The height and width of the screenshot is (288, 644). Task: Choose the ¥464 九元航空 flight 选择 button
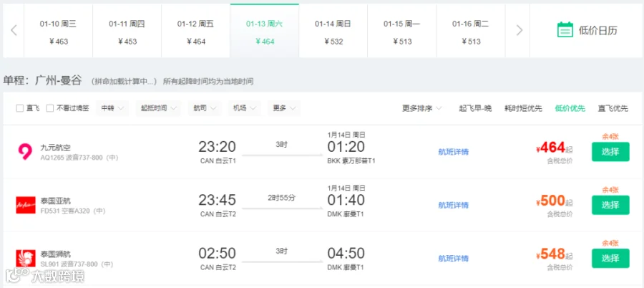pyautogui.click(x=610, y=152)
